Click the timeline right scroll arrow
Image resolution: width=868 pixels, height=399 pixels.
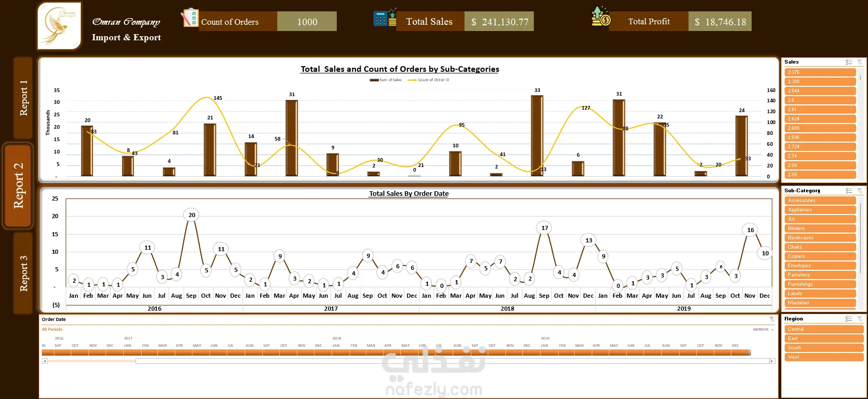[772, 361]
